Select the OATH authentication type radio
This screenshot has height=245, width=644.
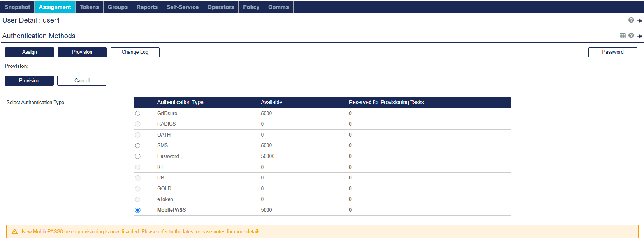click(137, 135)
